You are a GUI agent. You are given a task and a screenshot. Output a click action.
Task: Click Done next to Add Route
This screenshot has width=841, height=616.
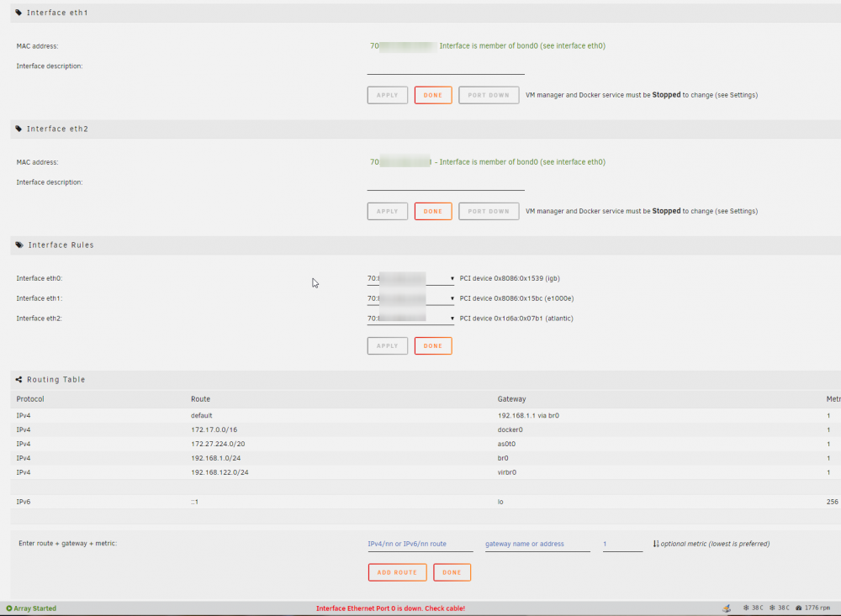pos(452,572)
